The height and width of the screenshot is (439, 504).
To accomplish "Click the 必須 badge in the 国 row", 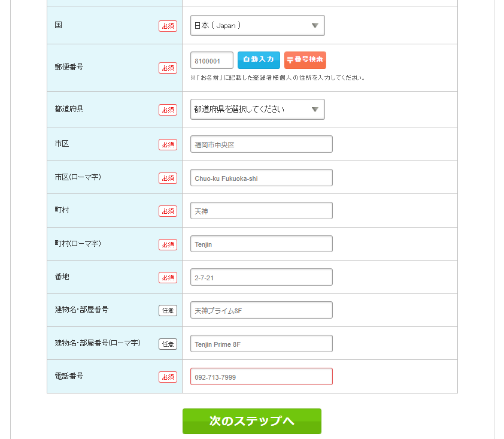I will point(168,26).
